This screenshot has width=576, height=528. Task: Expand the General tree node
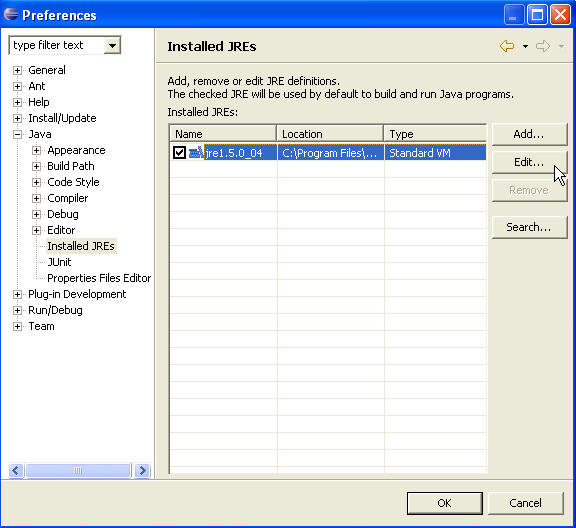[x=17, y=70]
